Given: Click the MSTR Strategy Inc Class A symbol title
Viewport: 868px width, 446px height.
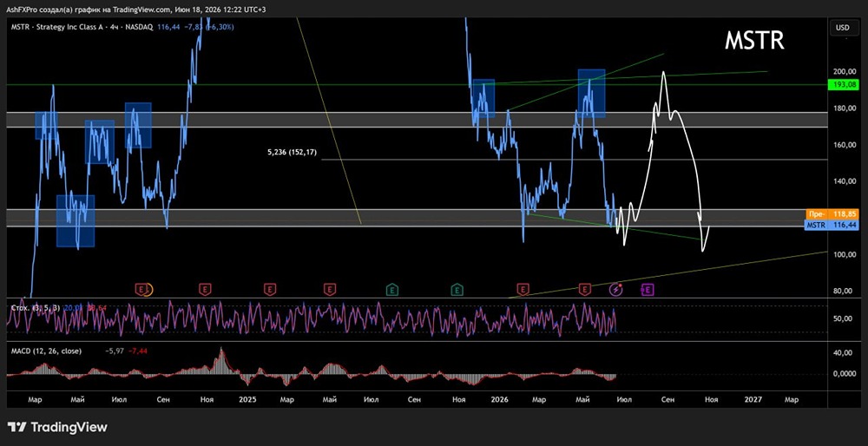Looking at the screenshot, I should [82, 27].
